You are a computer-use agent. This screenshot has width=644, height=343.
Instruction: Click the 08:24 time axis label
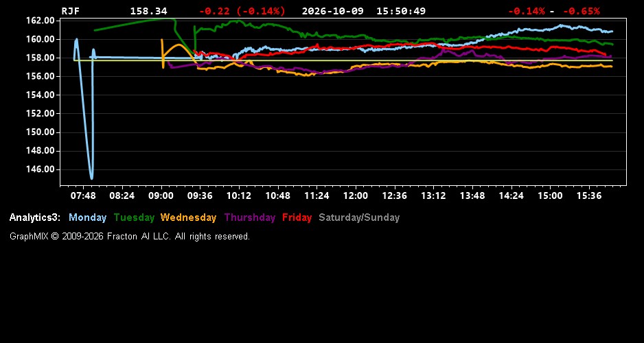122,196
